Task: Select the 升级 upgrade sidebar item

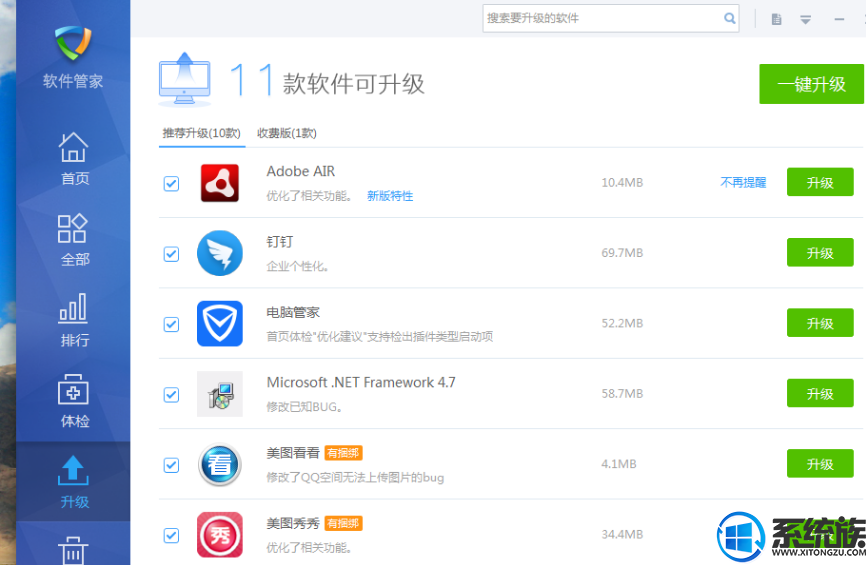Action: [x=73, y=482]
